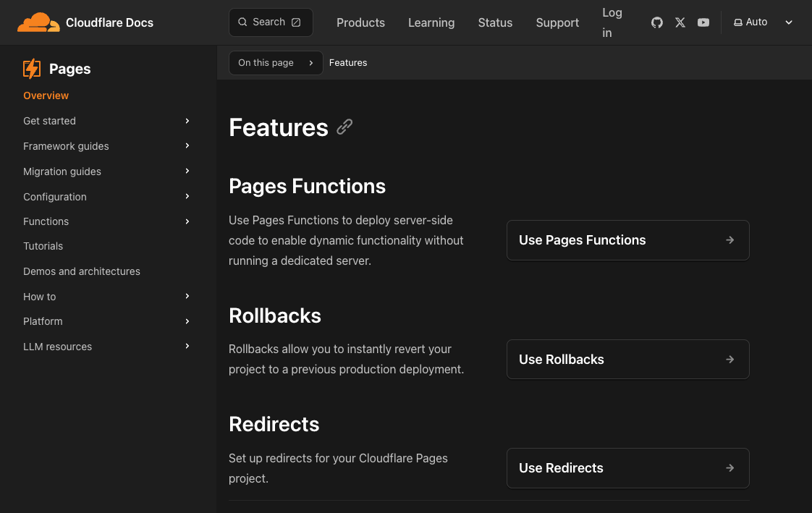Viewport: 812px width, 513px height.
Task: Expand Migration guides section chevron
Action: [x=187, y=171]
